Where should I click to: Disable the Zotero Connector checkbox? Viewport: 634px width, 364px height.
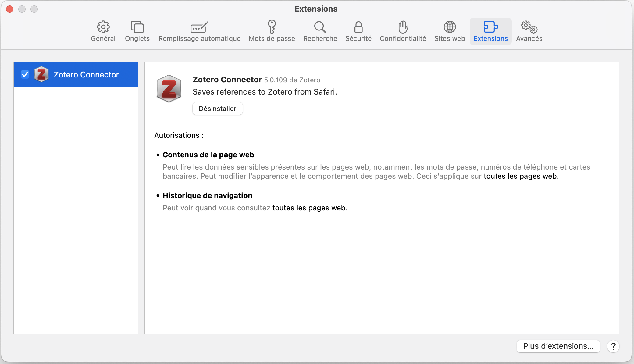pos(25,74)
